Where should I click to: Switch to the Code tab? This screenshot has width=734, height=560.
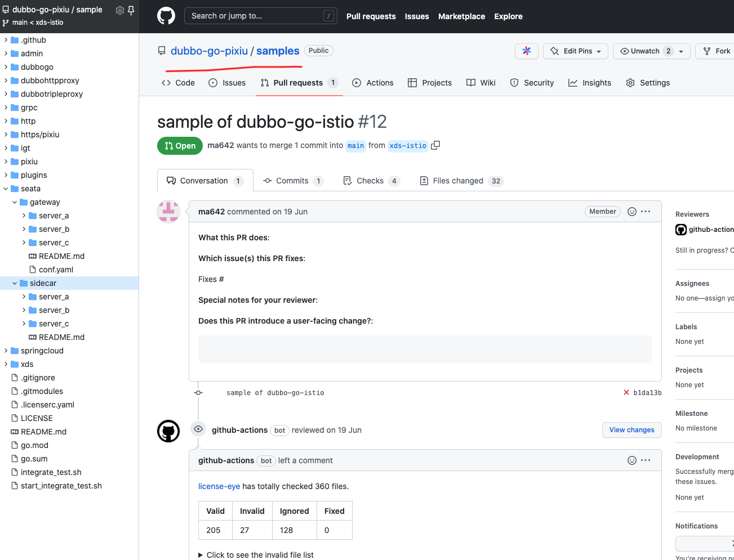point(178,83)
